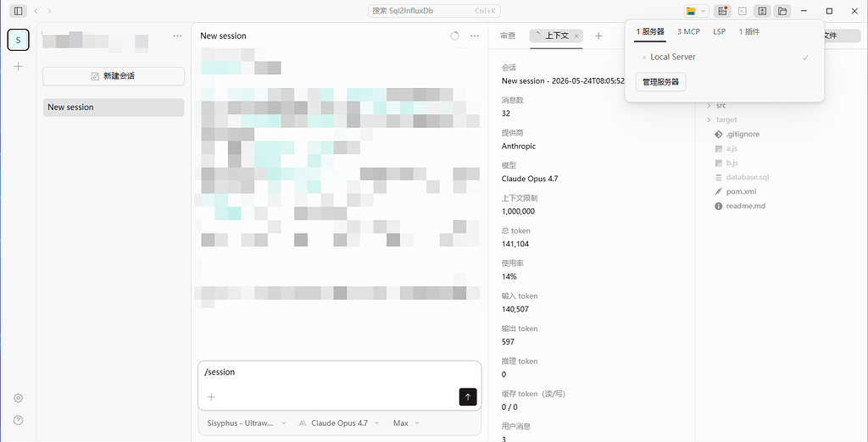Viewport: 868px width, 442px height.
Task: Add attachment with plus in prompt box
Action: [x=211, y=396]
